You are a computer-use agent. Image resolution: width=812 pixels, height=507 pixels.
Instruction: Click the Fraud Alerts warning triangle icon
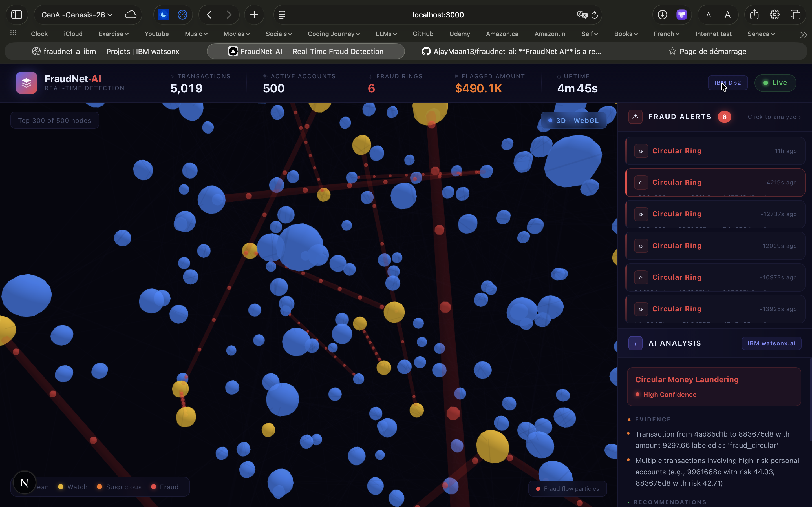point(635,117)
